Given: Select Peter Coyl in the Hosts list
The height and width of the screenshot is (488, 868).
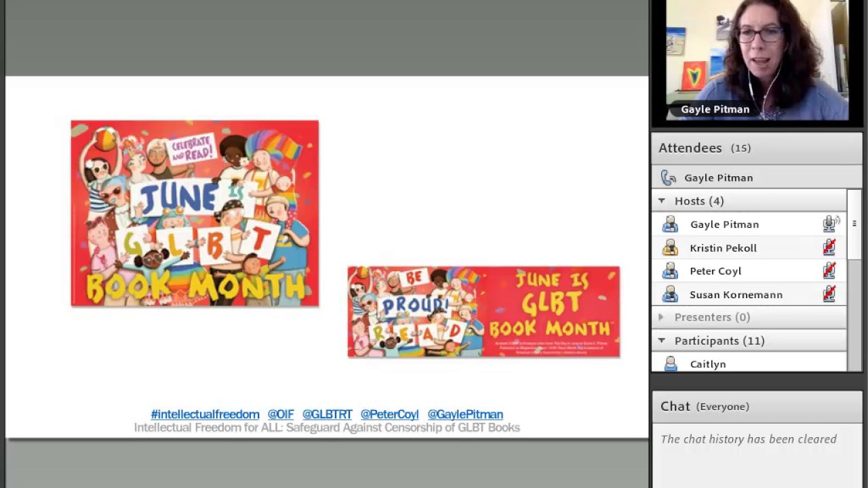Looking at the screenshot, I should click(749, 271).
